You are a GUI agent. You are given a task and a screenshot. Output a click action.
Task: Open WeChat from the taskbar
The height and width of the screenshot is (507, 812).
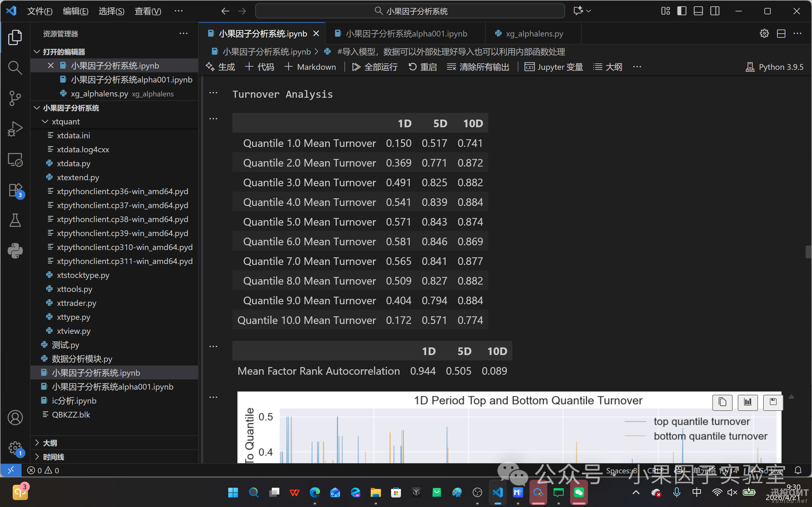tap(579, 493)
